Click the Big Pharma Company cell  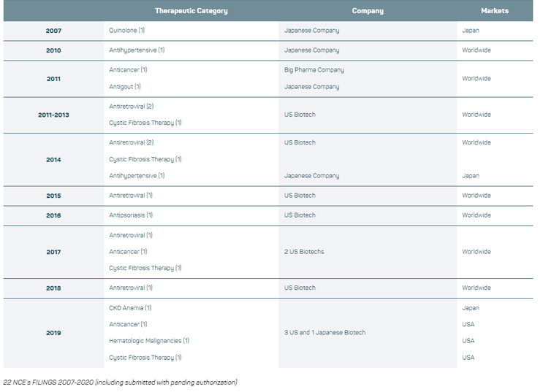click(314, 70)
